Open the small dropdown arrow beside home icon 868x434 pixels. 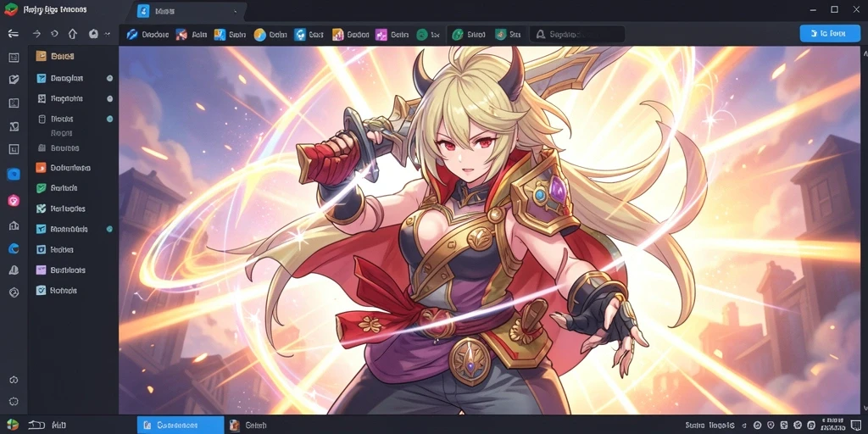(x=108, y=34)
